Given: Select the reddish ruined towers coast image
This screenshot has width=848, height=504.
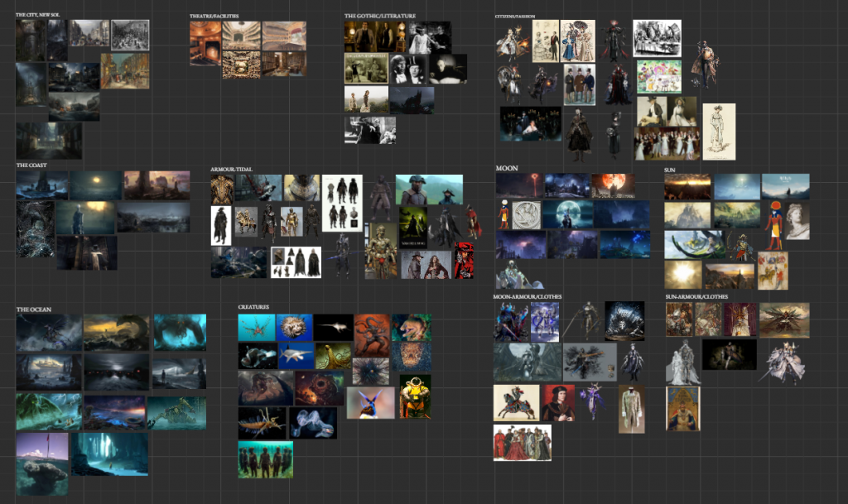Looking at the screenshot, I should coord(157,186).
